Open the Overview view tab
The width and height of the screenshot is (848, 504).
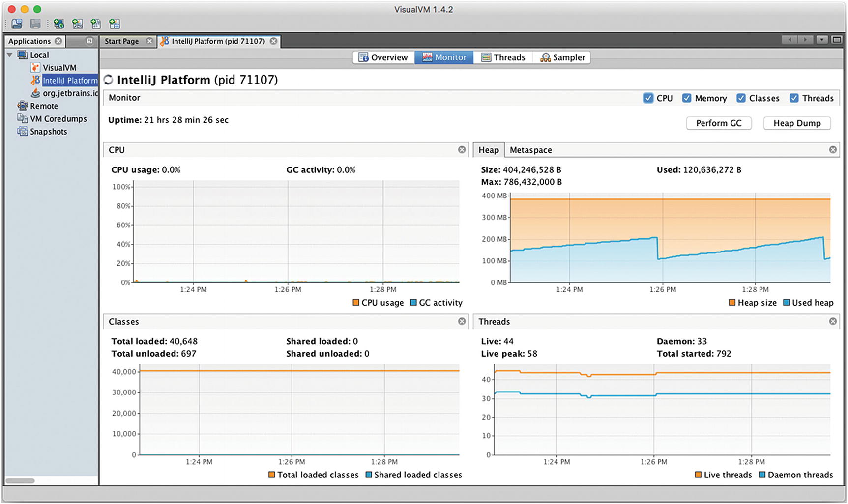click(x=383, y=57)
